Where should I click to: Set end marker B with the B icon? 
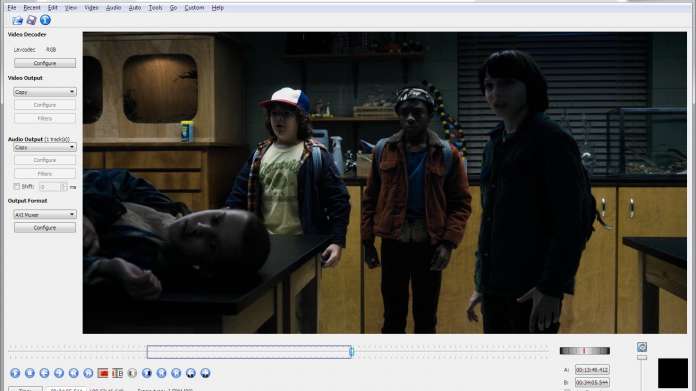pos(118,373)
